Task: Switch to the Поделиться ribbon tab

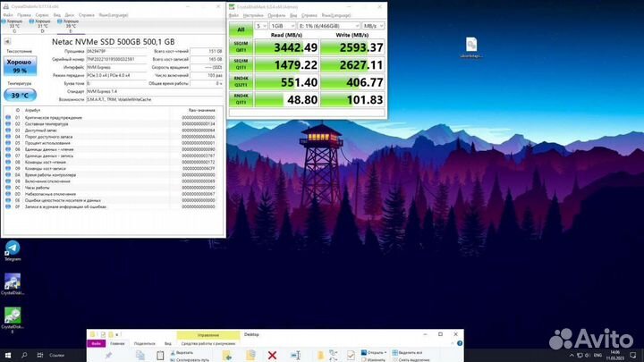Action: click(x=145, y=343)
